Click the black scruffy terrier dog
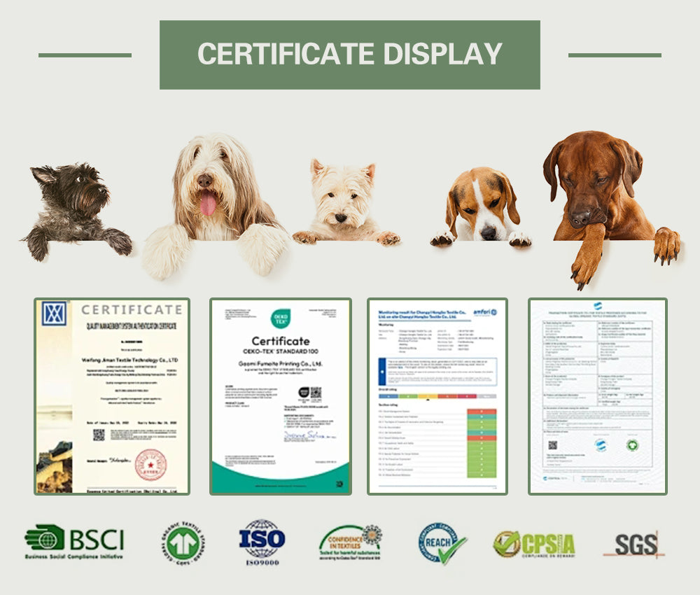Viewport: 700px width, 595px height. (76, 211)
